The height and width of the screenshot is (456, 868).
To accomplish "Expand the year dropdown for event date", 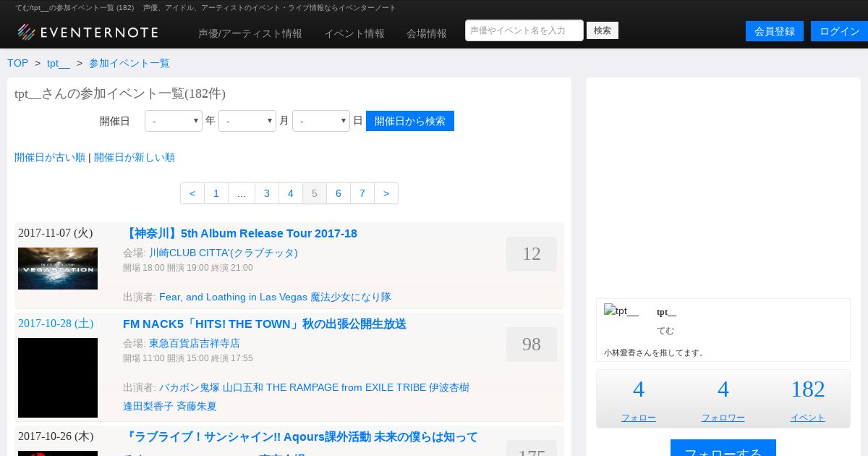I will (x=174, y=121).
